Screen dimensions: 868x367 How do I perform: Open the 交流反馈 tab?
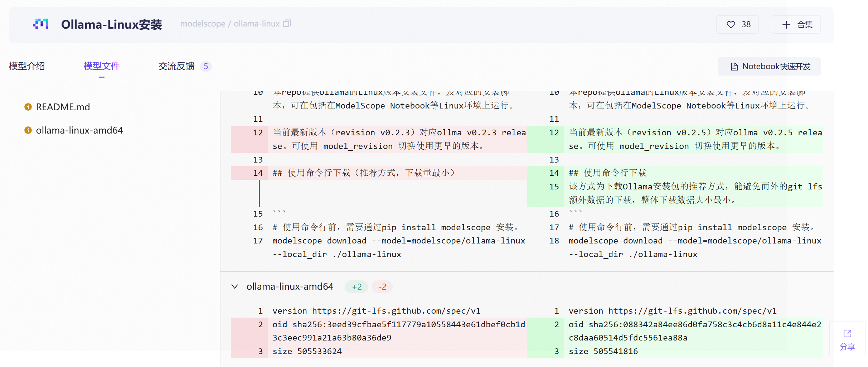pos(176,66)
